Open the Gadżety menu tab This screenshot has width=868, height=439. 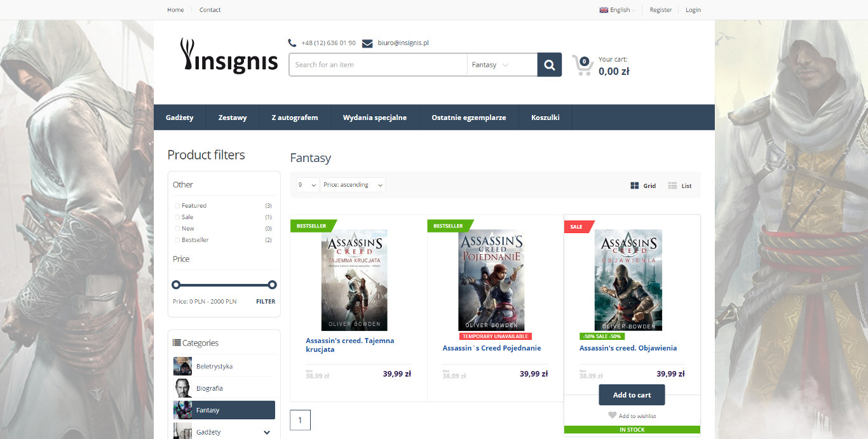coord(180,118)
